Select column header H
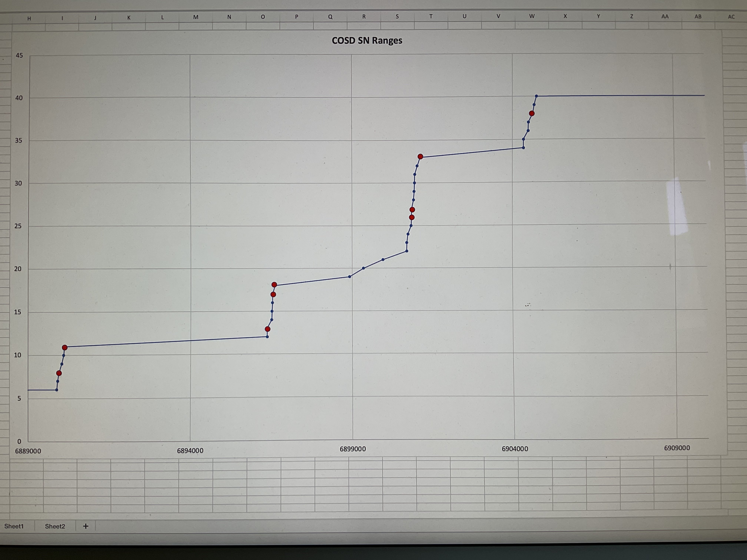Viewport: 747px width, 560px height. coord(29,19)
